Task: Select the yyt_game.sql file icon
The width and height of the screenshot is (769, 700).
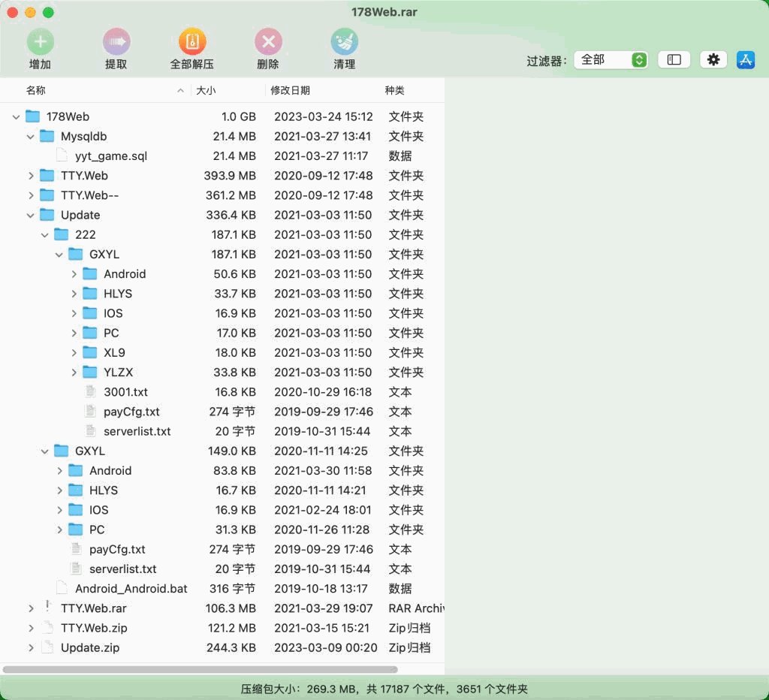Action: click(62, 156)
